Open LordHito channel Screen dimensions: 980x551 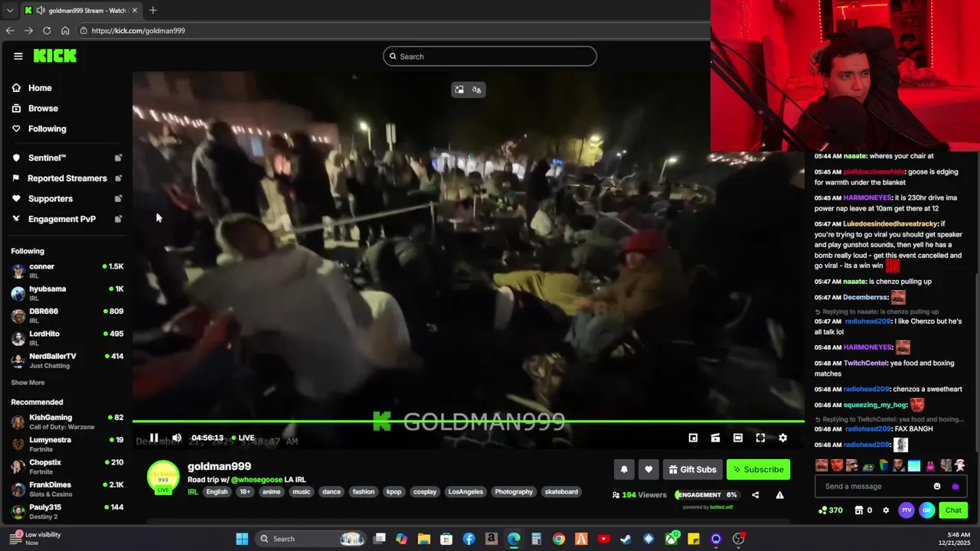(67, 338)
